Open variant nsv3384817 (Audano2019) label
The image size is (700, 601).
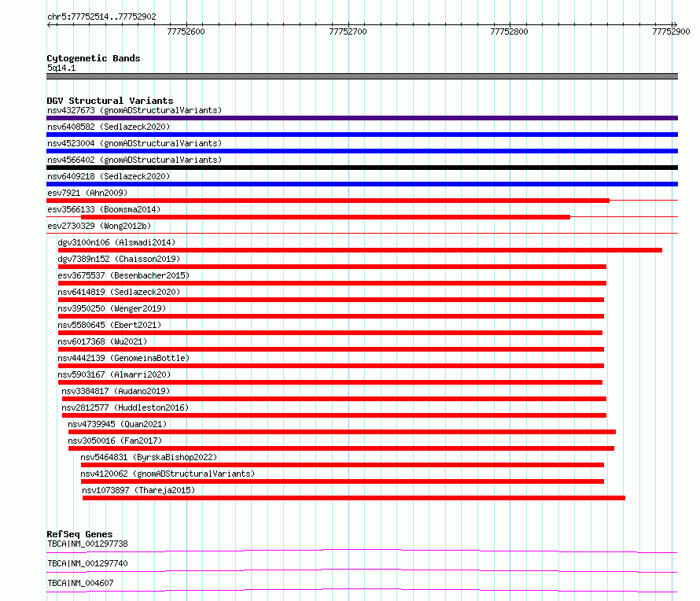(x=116, y=391)
